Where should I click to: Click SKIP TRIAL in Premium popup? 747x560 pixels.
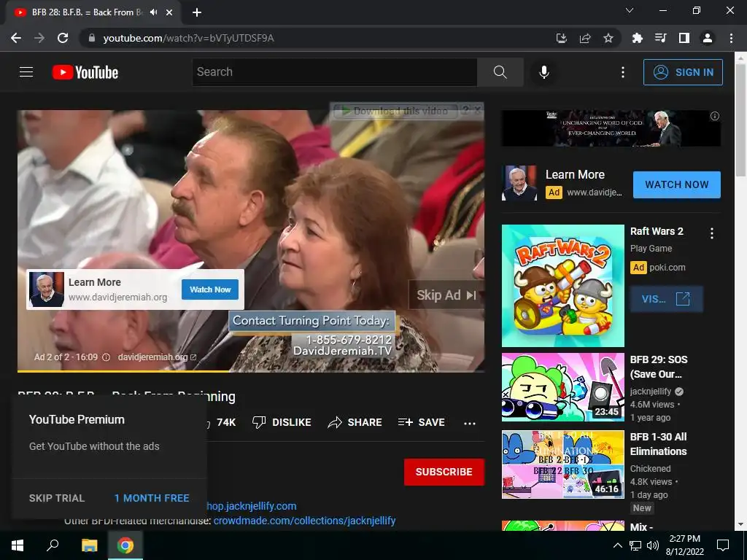57,498
